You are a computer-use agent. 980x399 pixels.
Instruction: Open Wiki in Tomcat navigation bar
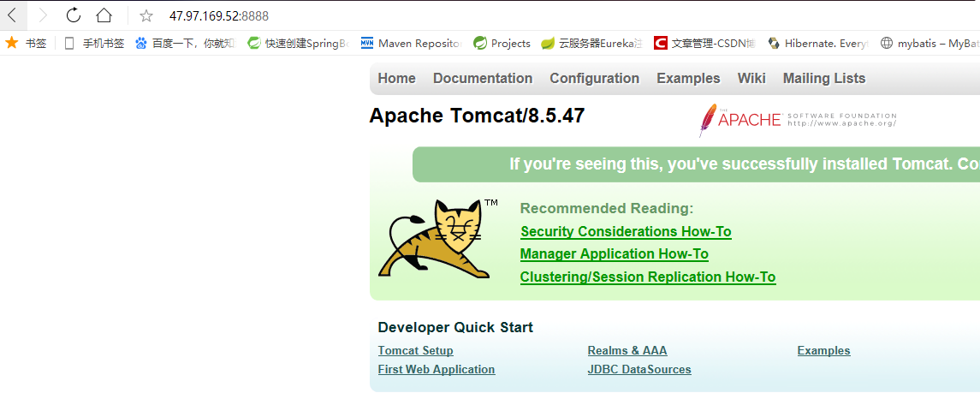(751, 78)
